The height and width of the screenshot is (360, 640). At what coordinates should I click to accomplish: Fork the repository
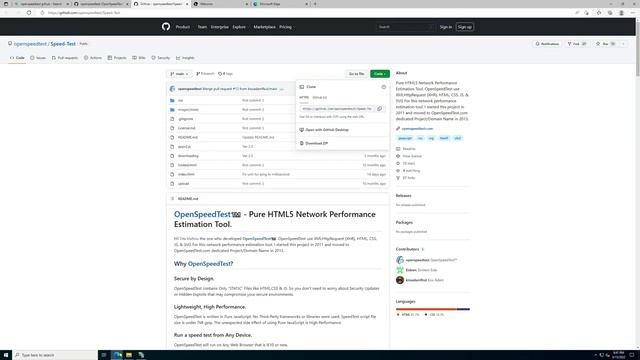click(577, 44)
